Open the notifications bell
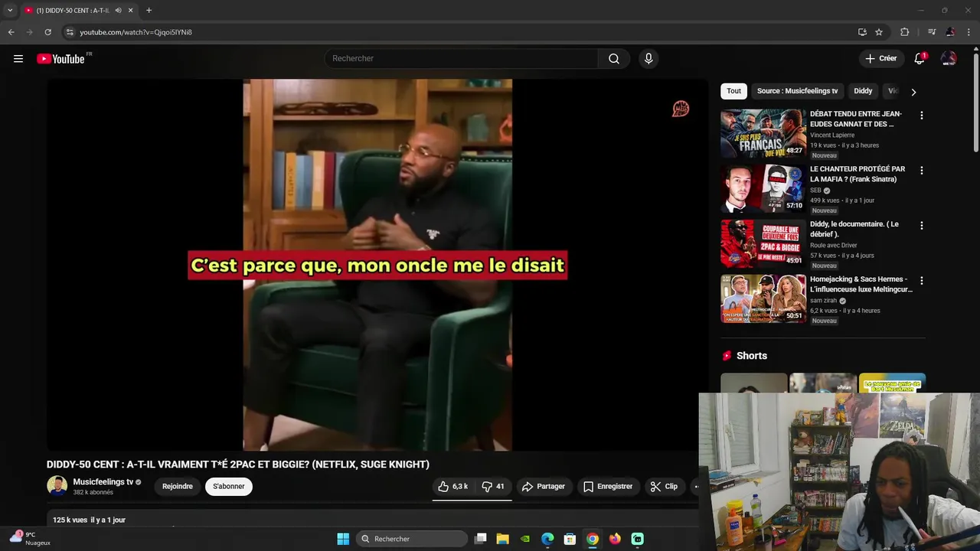This screenshot has width=980, height=551. pos(920,59)
